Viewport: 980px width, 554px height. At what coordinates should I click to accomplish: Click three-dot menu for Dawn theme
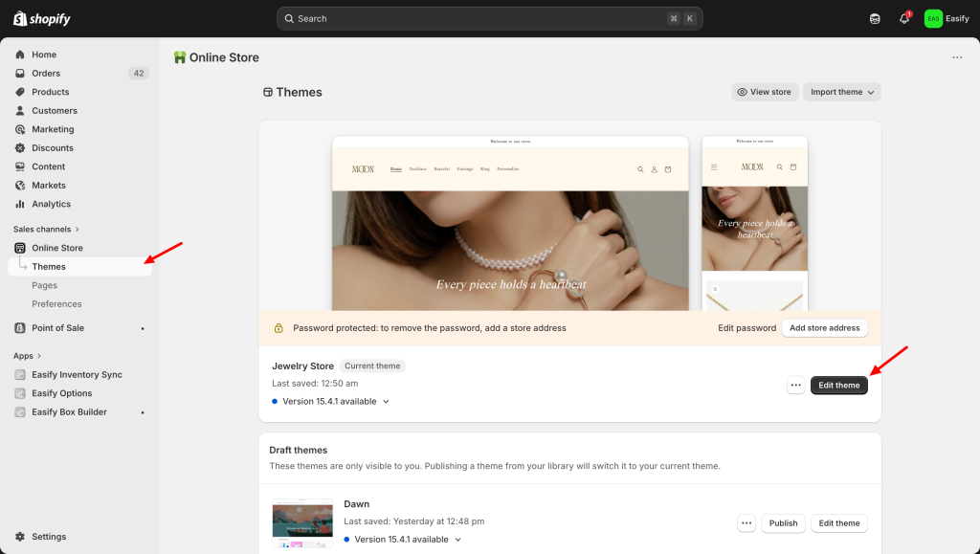[x=746, y=523]
